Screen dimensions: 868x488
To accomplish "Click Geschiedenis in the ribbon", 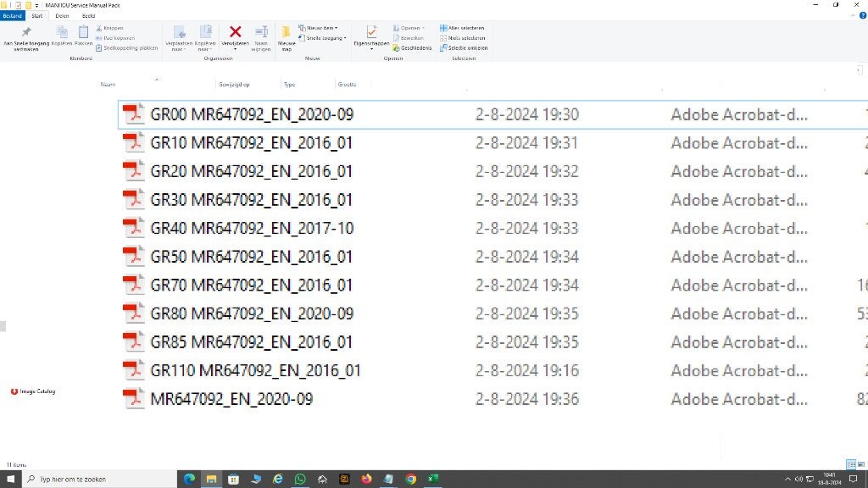I will pos(413,48).
